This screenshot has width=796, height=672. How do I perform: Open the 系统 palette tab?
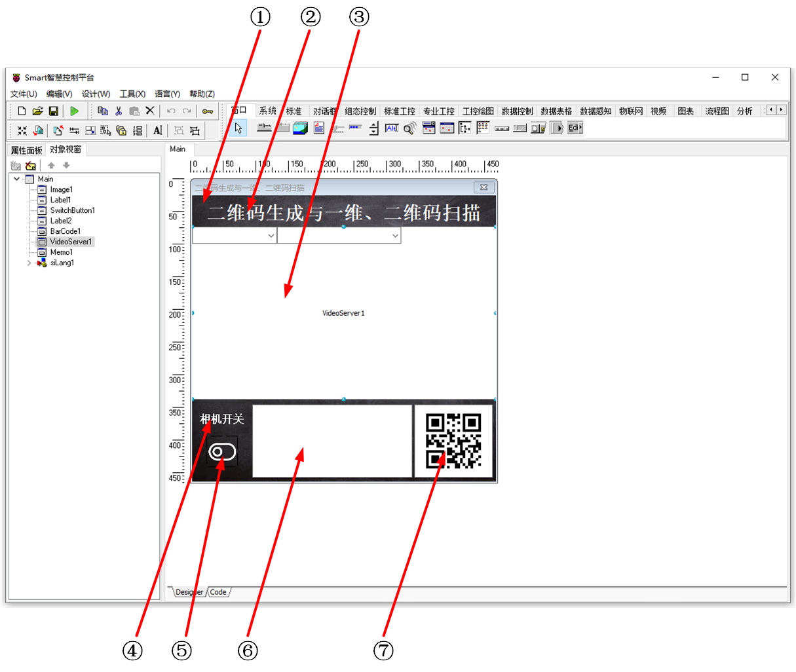click(x=268, y=111)
